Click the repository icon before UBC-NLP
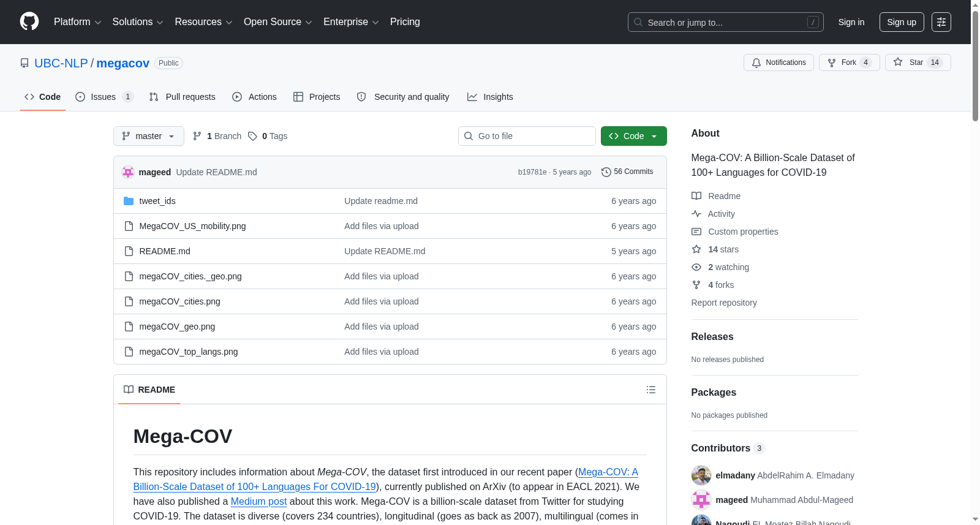The height and width of the screenshot is (525, 980). coord(24,63)
